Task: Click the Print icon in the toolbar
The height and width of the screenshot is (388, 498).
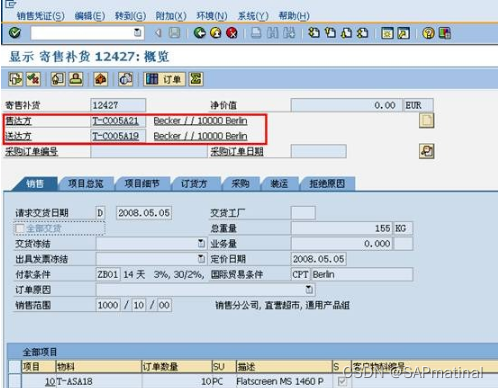Action: [x=256, y=33]
